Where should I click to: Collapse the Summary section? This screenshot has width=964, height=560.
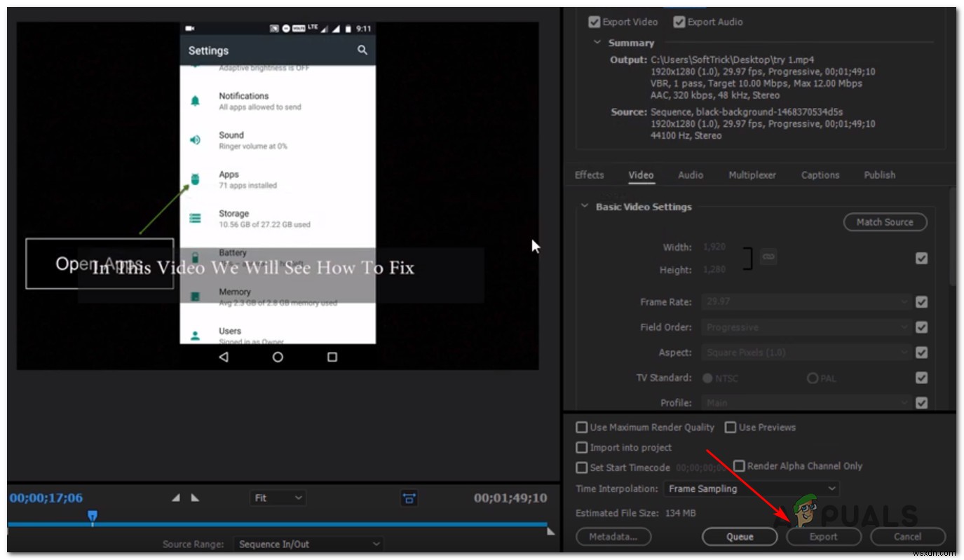tap(597, 42)
